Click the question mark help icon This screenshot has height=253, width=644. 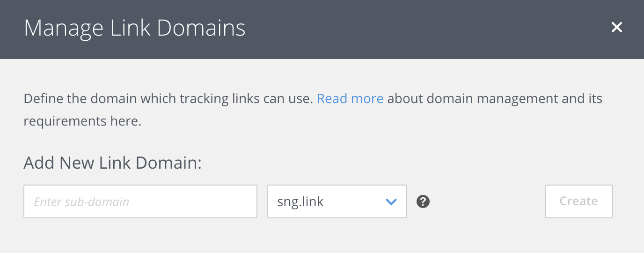423,201
